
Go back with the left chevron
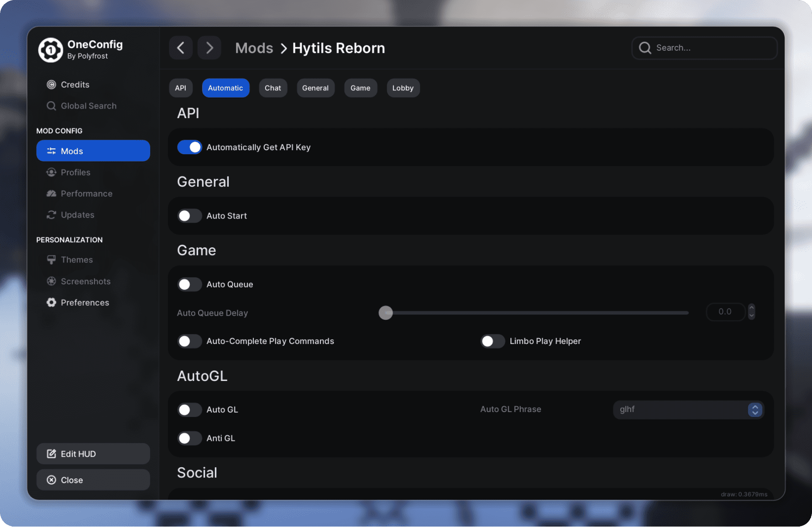(x=181, y=48)
